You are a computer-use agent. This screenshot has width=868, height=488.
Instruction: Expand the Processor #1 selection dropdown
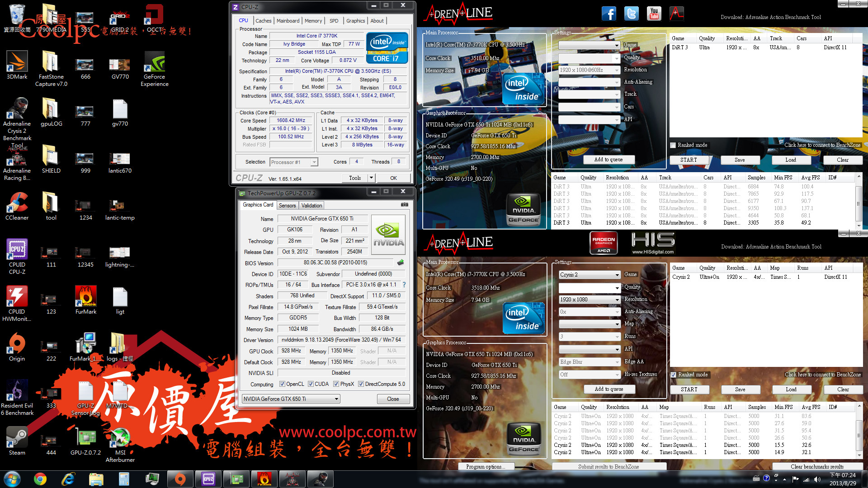coord(314,162)
